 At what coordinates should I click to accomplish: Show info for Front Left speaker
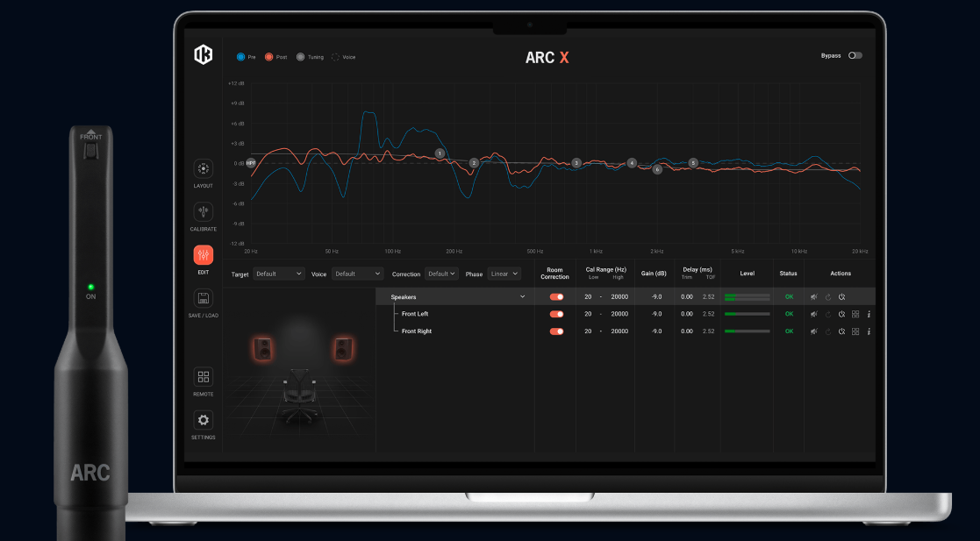[869, 314]
